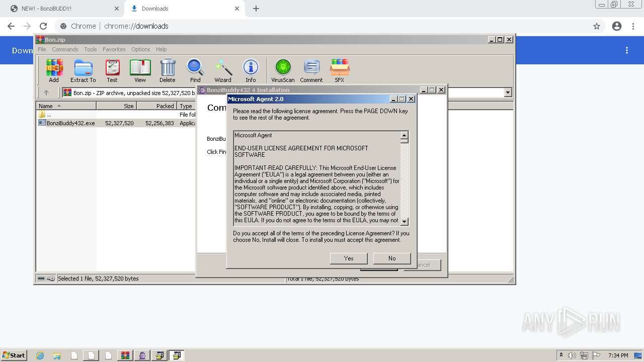Screen dimensions: 644x362
Task: Select the parent folder '..' row
Action: point(116,115)
